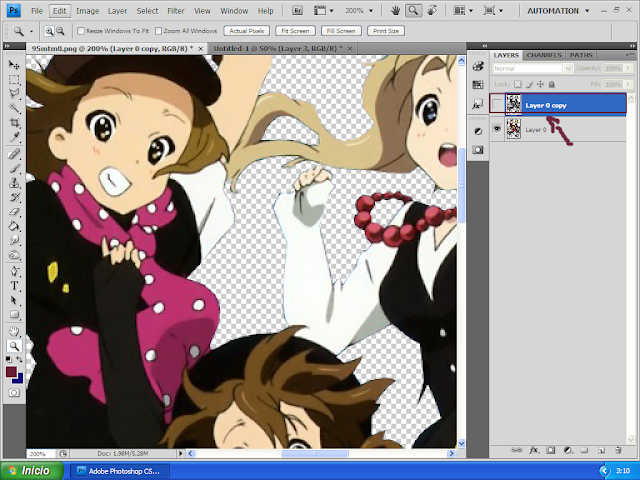640x480 pixels.
Task: Enable Resize Windows To Fit checkbox
Action: (81, 31)
